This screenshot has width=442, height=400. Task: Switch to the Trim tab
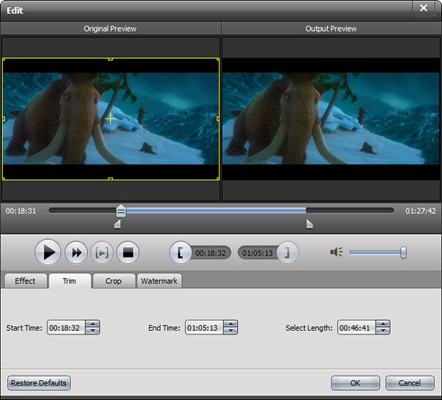tap(70, 281)
